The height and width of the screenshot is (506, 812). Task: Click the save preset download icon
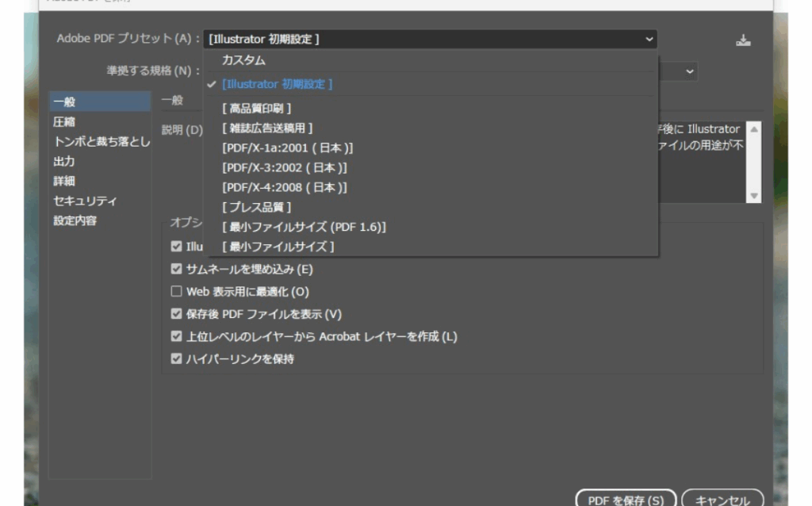click(x=743, y=40)
